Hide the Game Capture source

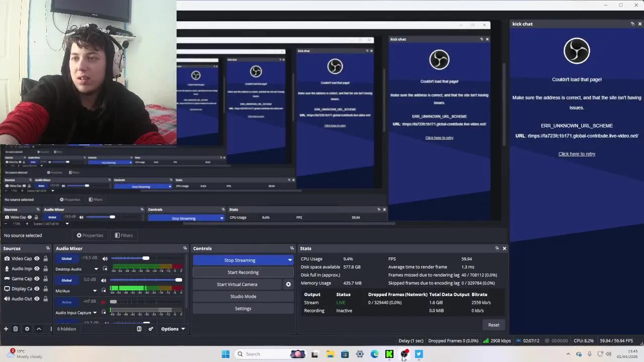point(37,279)
